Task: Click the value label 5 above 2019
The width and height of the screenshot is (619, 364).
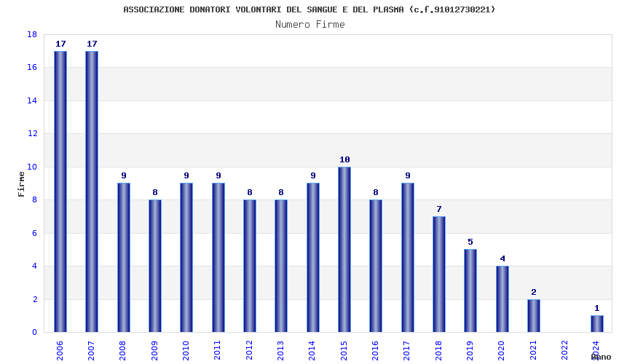Action: tap(470, 242)
